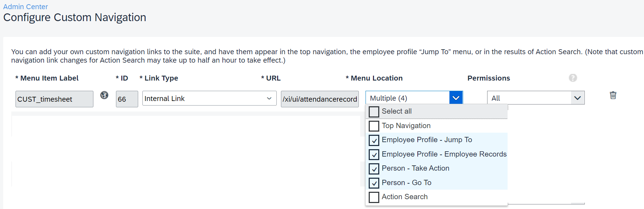
Task: Delete row with the trash icon
Action: click(613, 95)
